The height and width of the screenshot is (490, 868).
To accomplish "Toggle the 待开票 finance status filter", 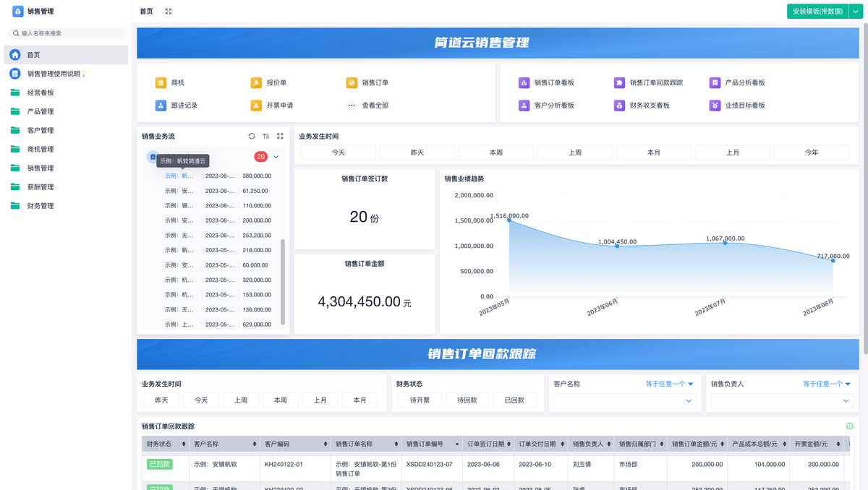I will [x=420, y=400].
